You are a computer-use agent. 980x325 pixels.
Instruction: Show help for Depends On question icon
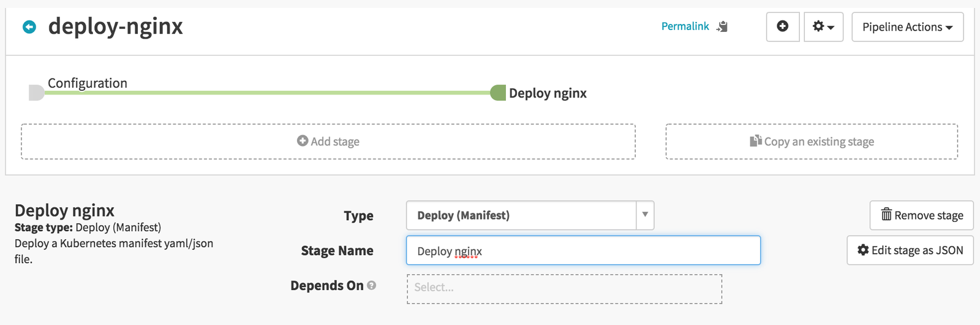click(372, 286)
